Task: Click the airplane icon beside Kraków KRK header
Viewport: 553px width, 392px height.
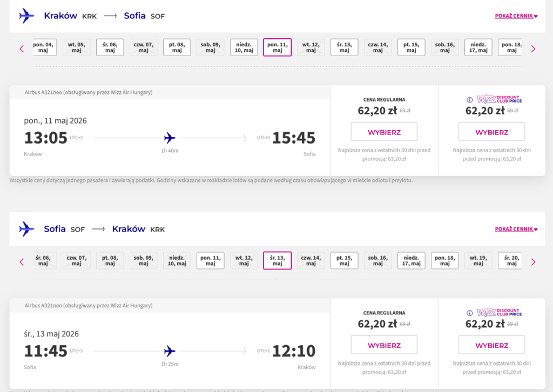Action: pos(26,16)
